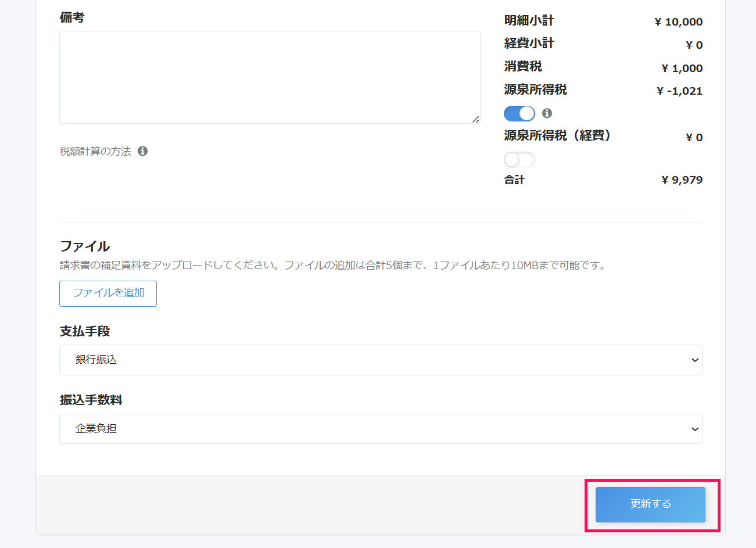The image size is (756, 548).
Task: Disable the 源泉所得税 toggle switch
Action: pyautogui.click(x=519, y=113)
